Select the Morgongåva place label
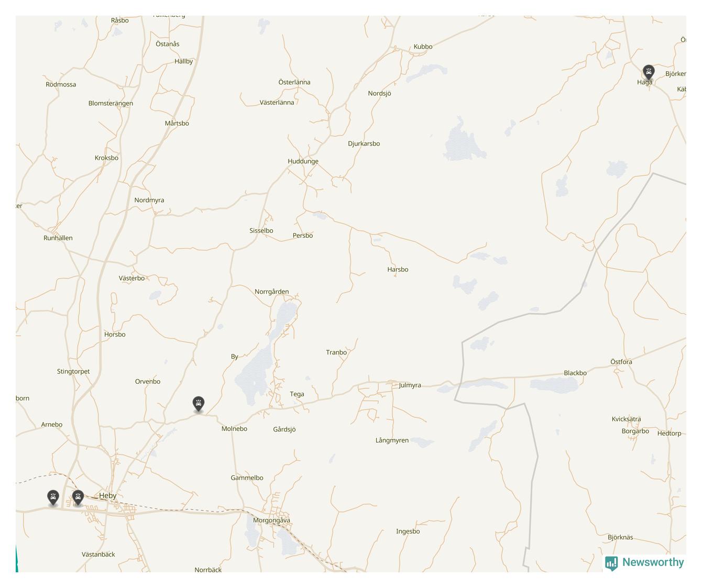Image resolution: width=702 pixels, height=588 pixels. (x=271, y=520)
